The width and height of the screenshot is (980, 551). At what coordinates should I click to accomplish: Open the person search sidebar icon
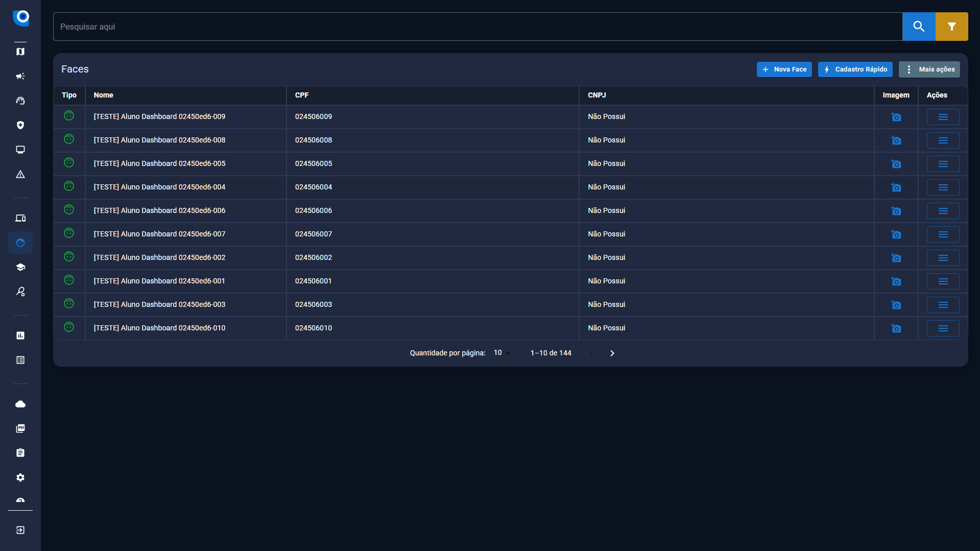(x=20, y=292)
